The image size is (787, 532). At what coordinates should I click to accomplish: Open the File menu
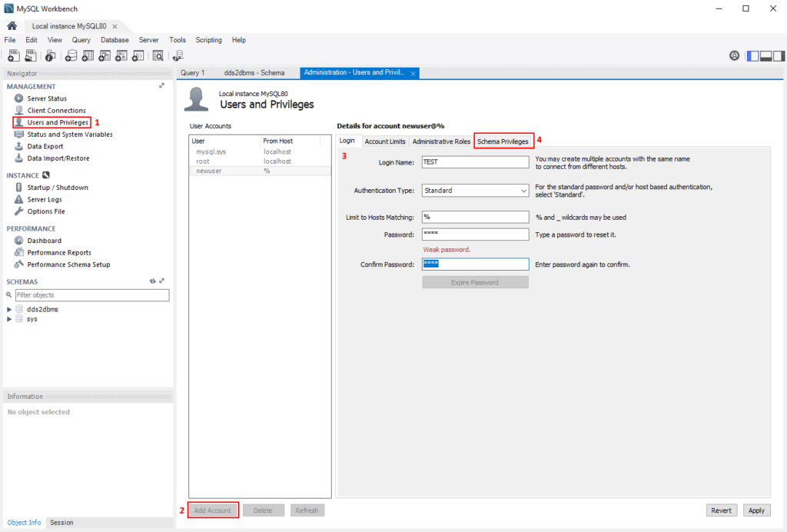click(x=10, y=40)
